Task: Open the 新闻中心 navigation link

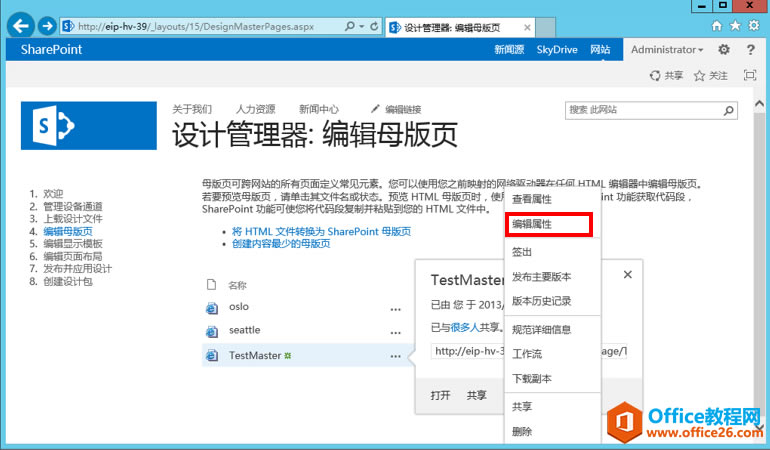Action: 319,109
